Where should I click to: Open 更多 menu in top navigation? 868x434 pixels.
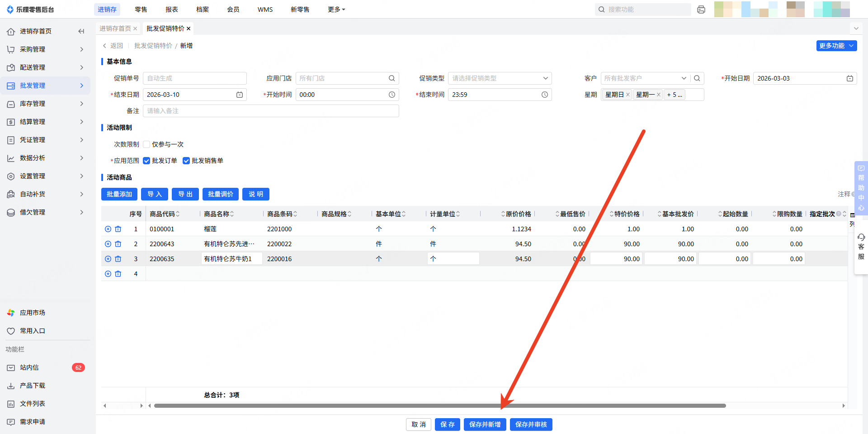(x=336, y=10)
